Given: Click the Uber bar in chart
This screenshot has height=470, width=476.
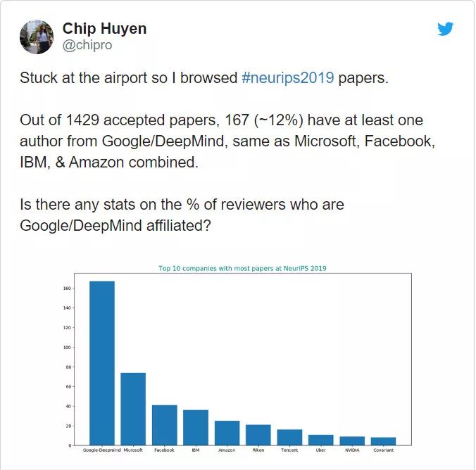Looking at the screenshot, I should click(321, 440).
